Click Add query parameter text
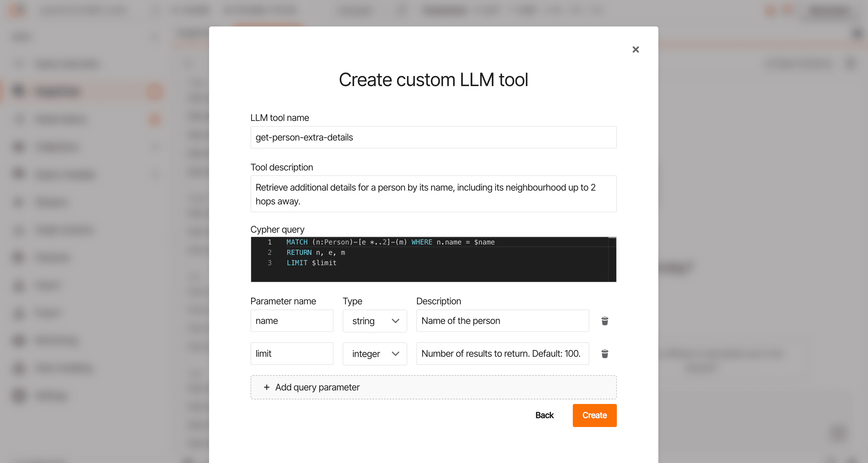Image resolution: width=868 pixels, height=463 pixels. [317, 387]
